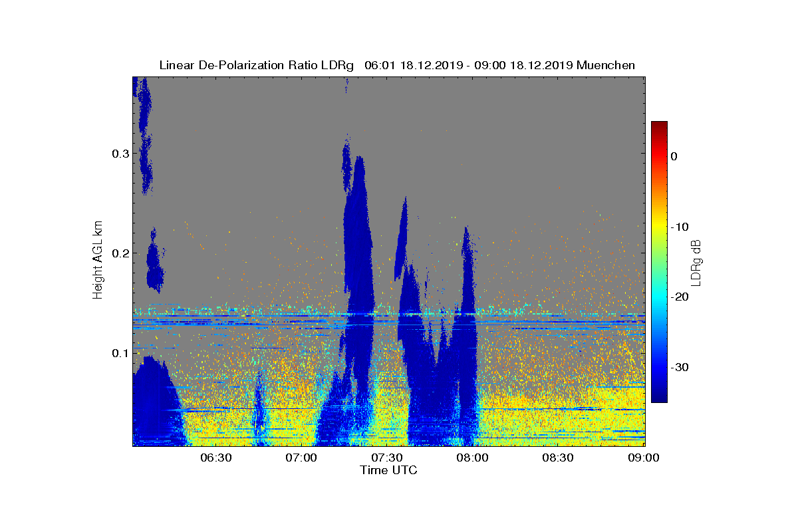Click the 08:30 time tick label
The width and height of the screenshot is (798, 532).
559,458
